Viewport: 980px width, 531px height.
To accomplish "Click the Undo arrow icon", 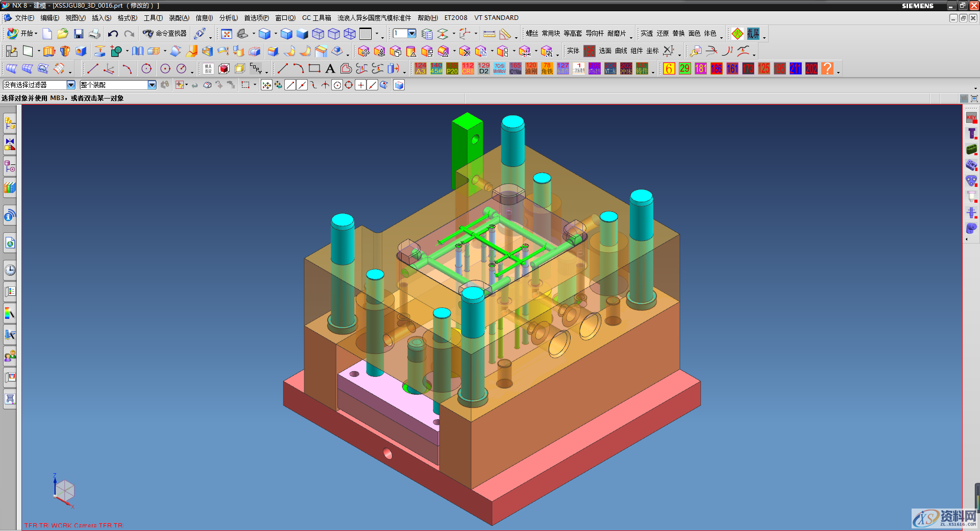I will [113, 34].
